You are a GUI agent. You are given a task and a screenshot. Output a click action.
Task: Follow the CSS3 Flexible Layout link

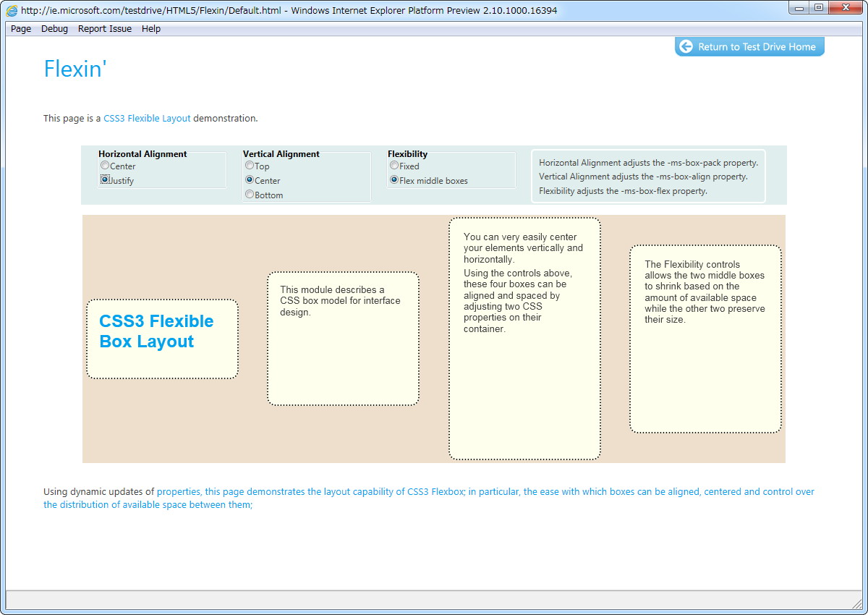[147, 118]
